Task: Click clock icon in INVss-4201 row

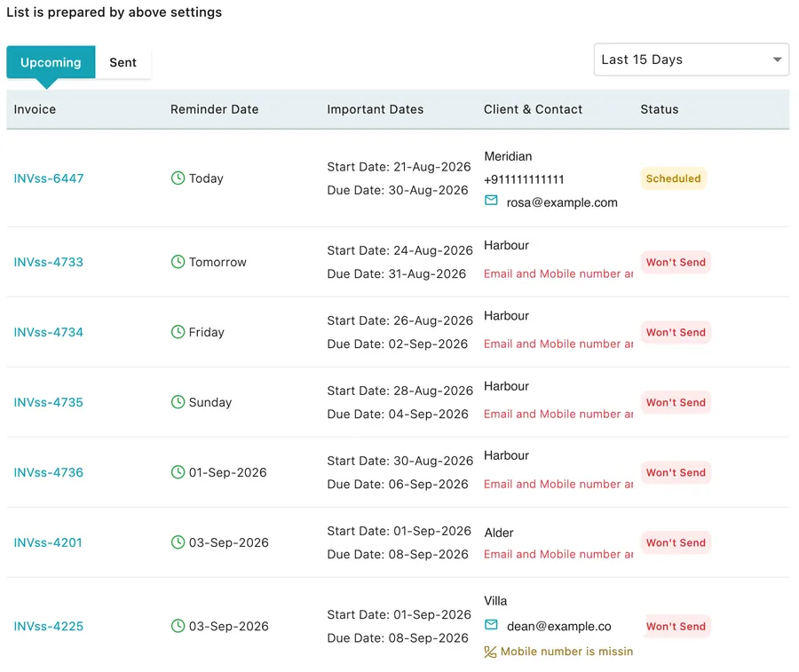Action: click(178, 542)
